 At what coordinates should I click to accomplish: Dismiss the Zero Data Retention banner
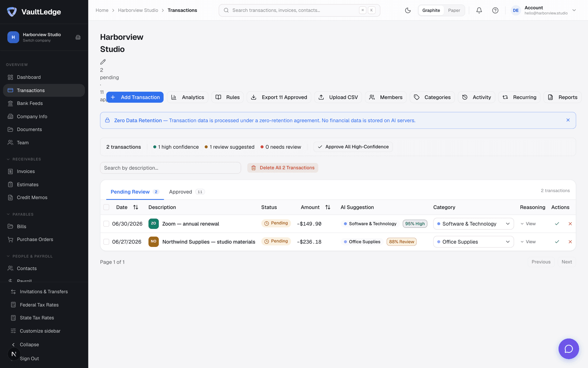click(568, 120)
